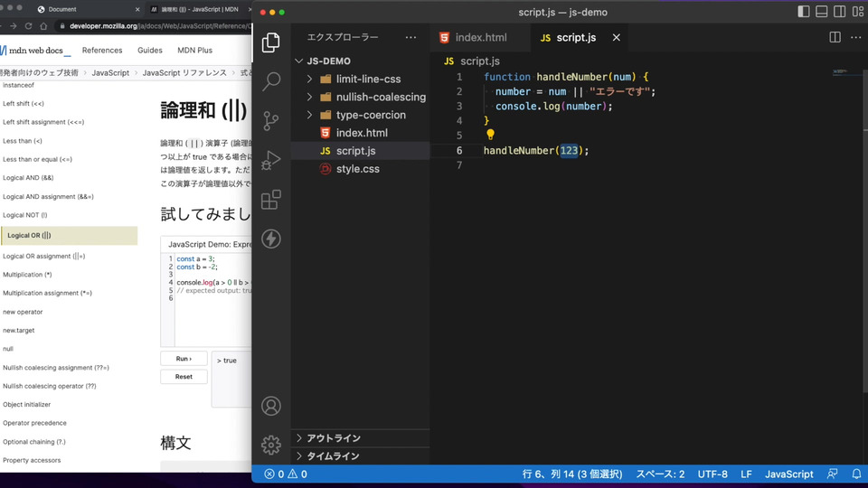The image size is (868, 488).
Task: Click Reset button in MDN demo
Action: pyautogui.click(x=184, y=377)
